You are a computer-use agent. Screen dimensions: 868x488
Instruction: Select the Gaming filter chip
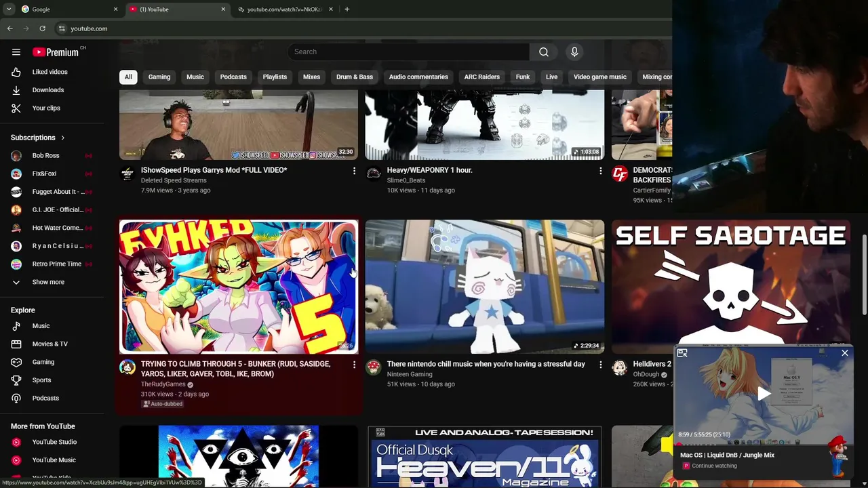pos(159,77)
